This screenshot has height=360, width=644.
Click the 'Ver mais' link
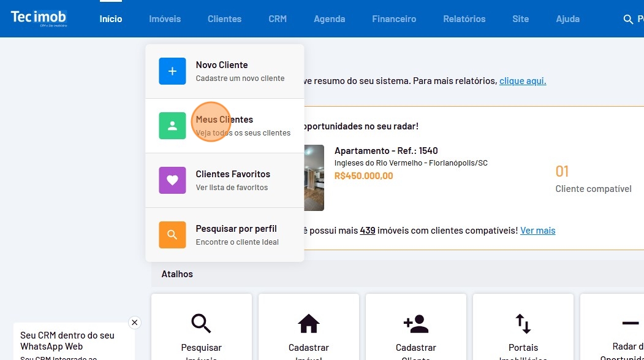[x=537, y=231]
